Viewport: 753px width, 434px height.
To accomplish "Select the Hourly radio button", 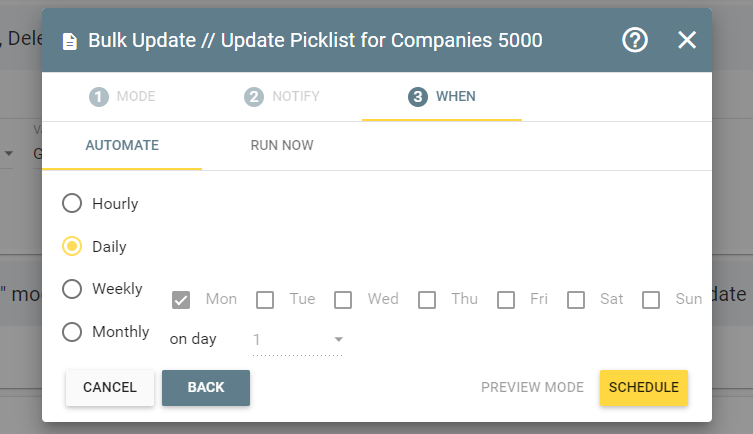I will [72, 203].
